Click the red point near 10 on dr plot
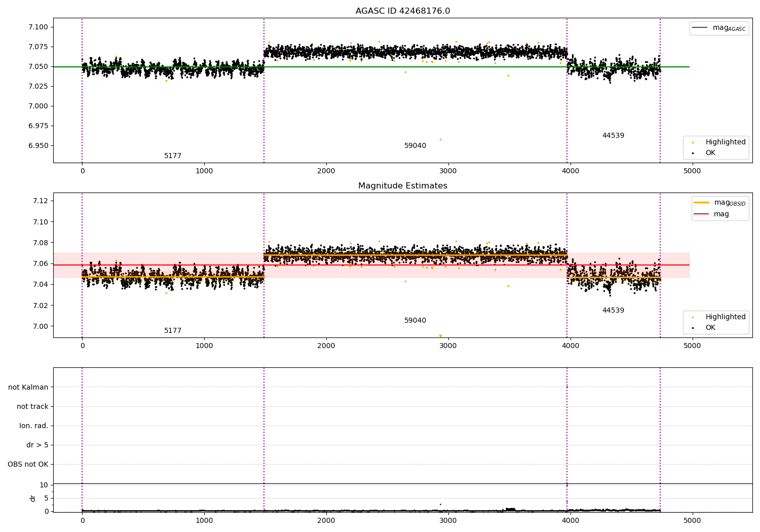Image resolution: width=760 pixels, height=532 pixels. pos(567,485)
